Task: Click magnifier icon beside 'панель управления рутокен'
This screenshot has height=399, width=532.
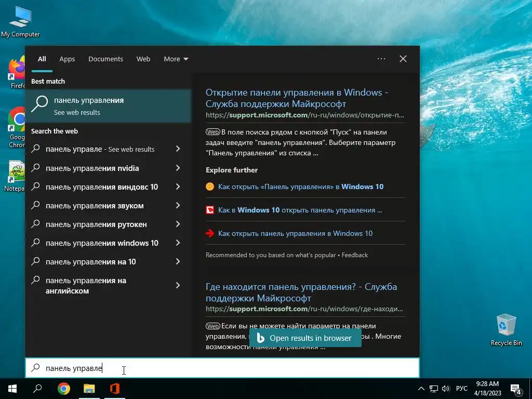Action: pyautogui.click(x=36, y=224)
